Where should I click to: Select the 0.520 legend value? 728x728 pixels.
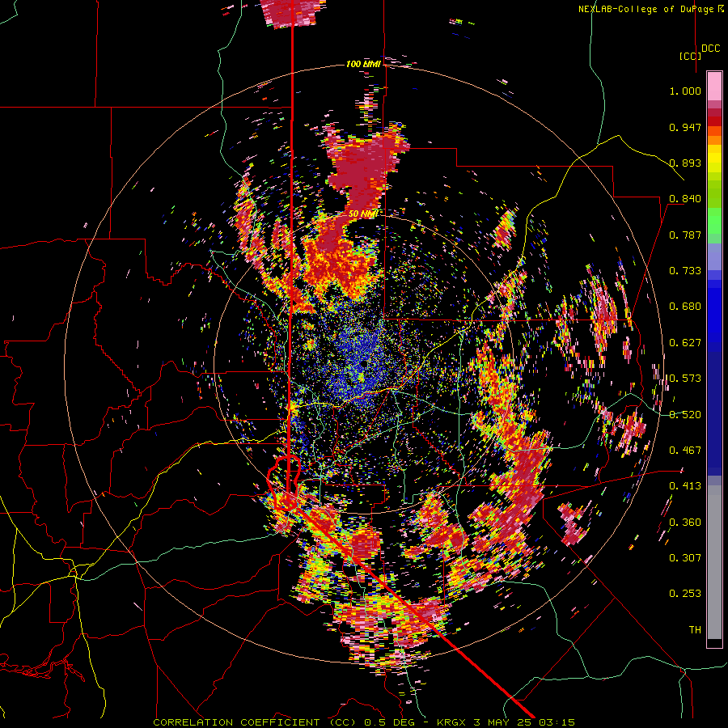coord(685,415)
